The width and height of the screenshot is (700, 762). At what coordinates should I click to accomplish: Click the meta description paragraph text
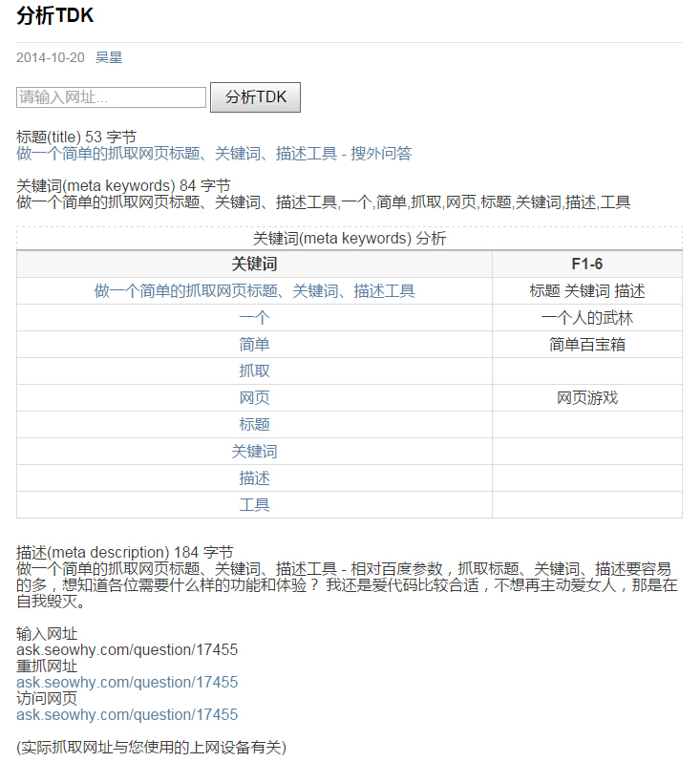coord(347,585)
